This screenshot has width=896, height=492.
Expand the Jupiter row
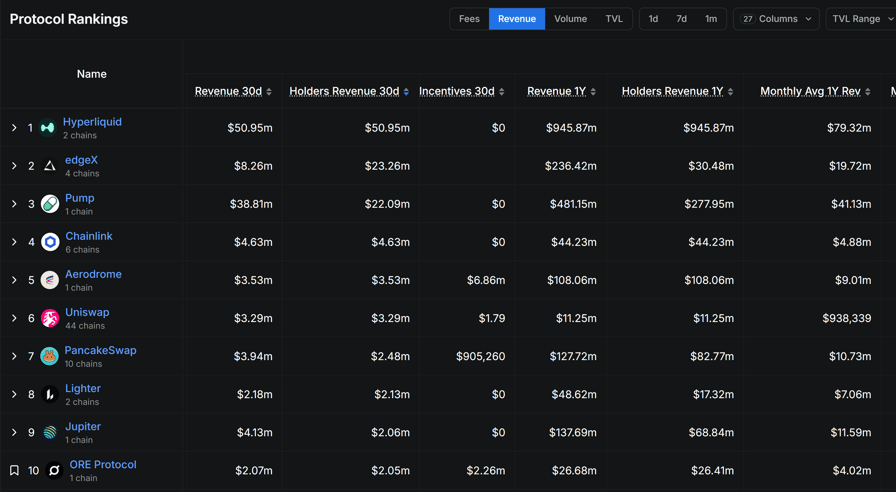[14, 433]
